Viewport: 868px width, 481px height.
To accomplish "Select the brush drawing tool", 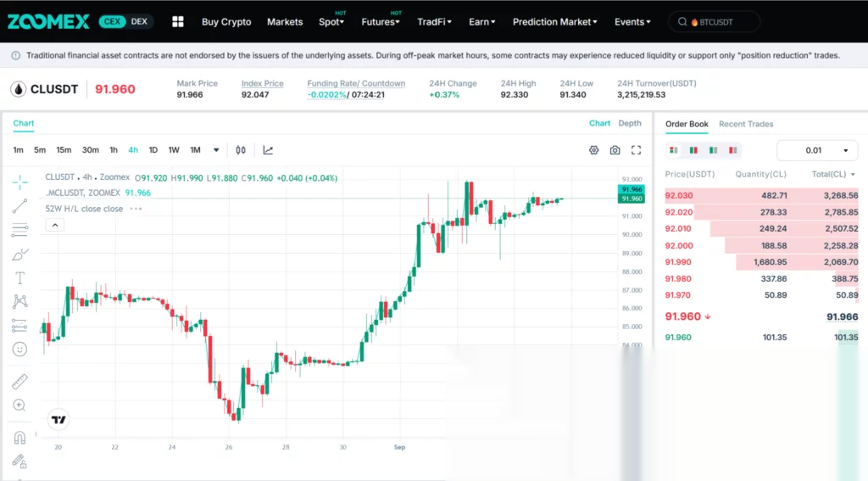I will 20,254.
